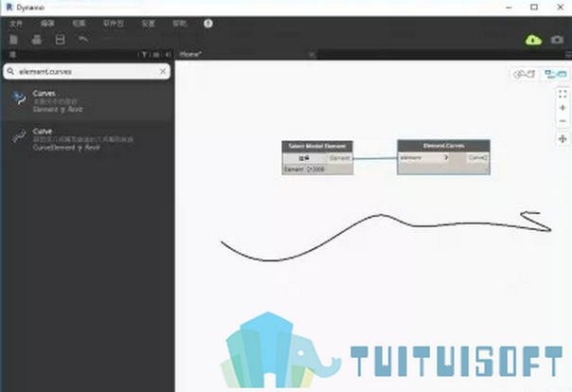Zoom in on the workspace with plus
572x392 pixels.
coord(563,108)
